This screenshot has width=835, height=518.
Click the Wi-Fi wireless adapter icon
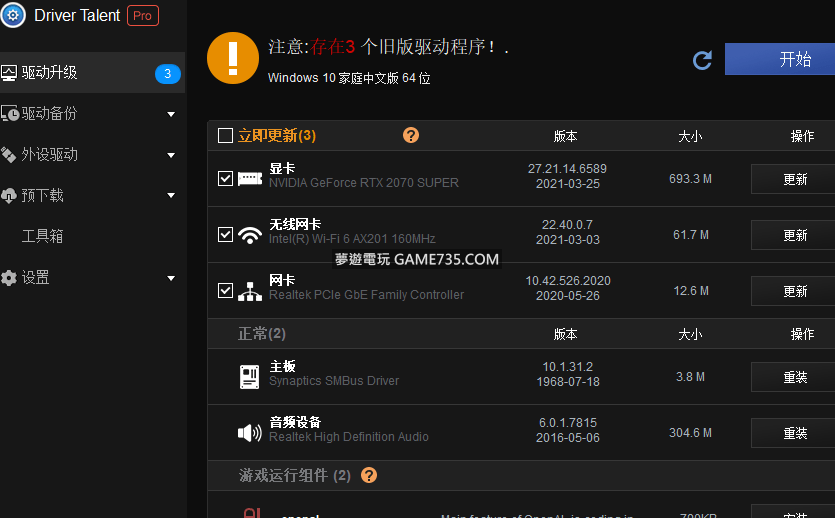coord(249,235)
